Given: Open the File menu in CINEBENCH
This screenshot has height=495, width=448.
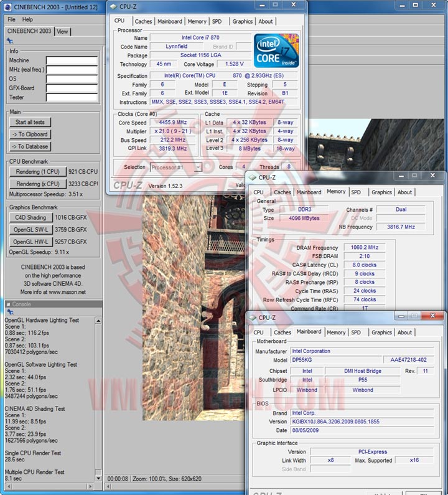Looking at the screenshot, I should pyautogui.click(x=11, y=19).
